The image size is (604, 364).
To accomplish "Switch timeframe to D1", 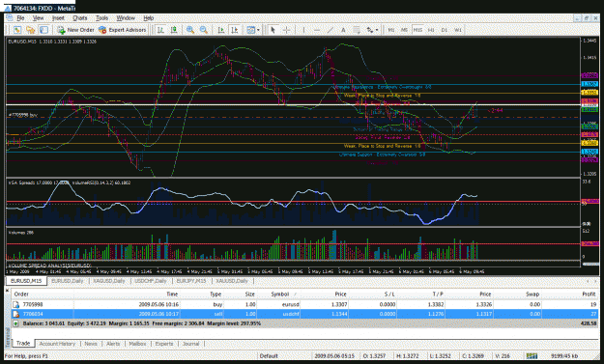I will (445, 30).
